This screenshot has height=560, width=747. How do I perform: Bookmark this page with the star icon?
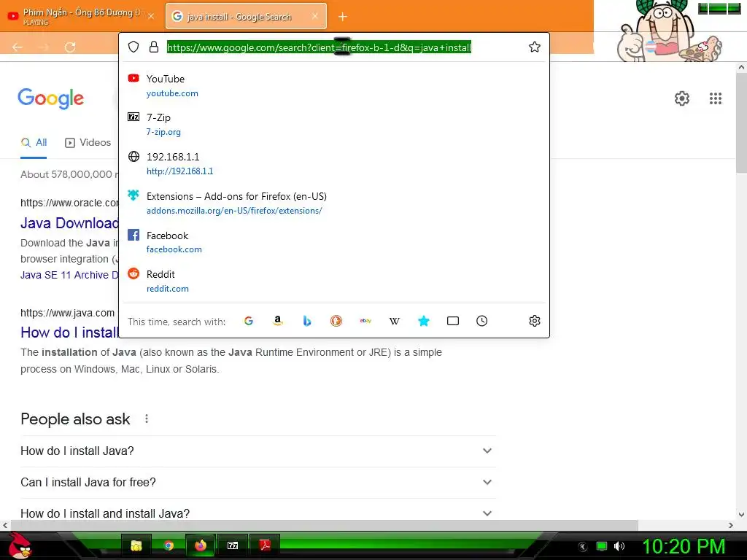point(535,47)
